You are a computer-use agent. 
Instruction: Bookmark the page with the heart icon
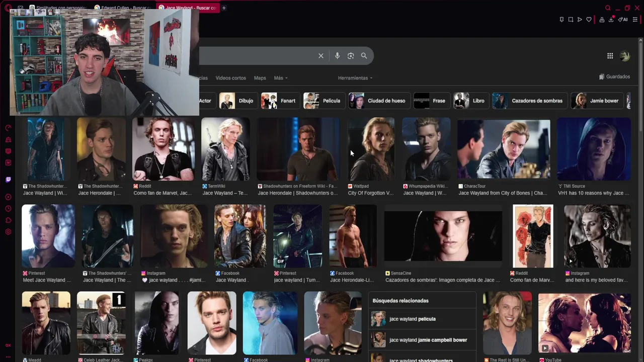(589, 20)
